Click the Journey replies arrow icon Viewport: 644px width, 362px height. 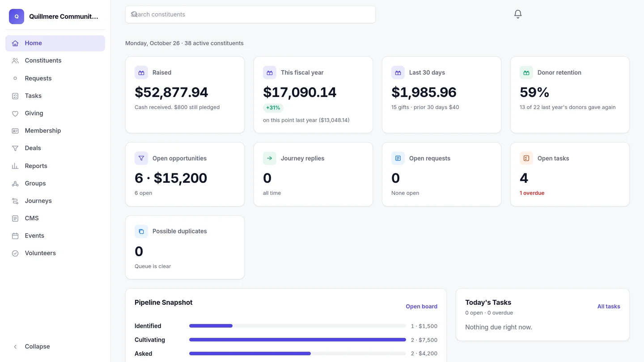[270, 158]
